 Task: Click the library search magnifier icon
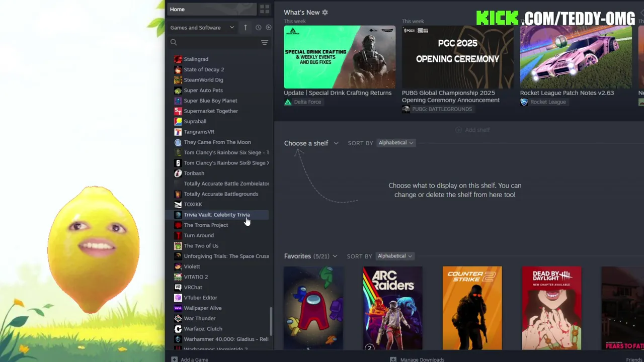[174, 43]
